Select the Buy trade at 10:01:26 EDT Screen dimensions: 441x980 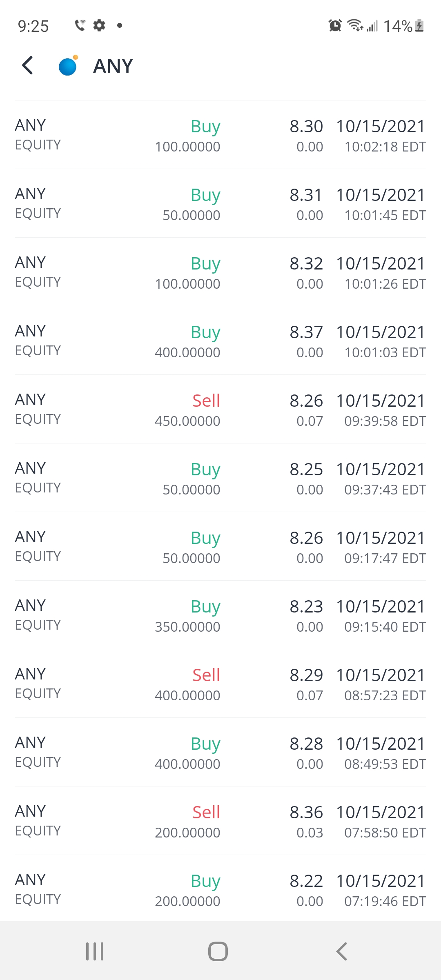pyautogui.click(x=220, y=272)
